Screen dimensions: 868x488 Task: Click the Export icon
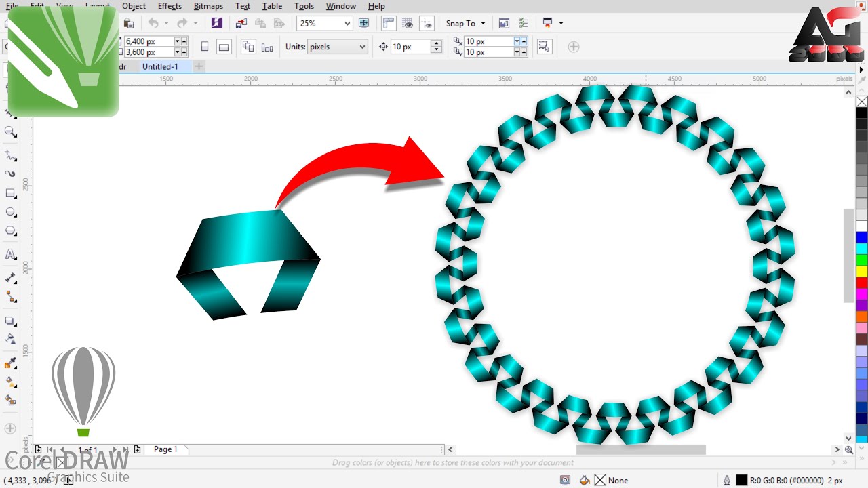pyautogui.click(x=260, y=23)
